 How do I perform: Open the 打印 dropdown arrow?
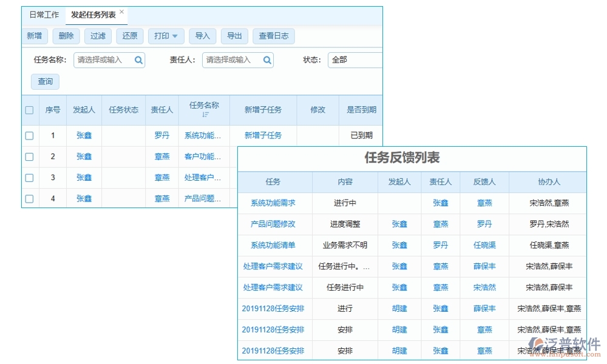tap(176, 36)
